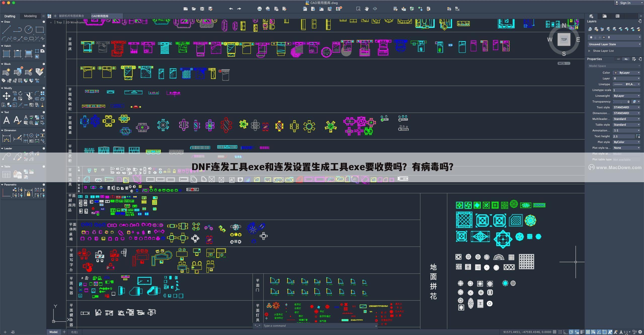Select the Line draw tool

6,30
